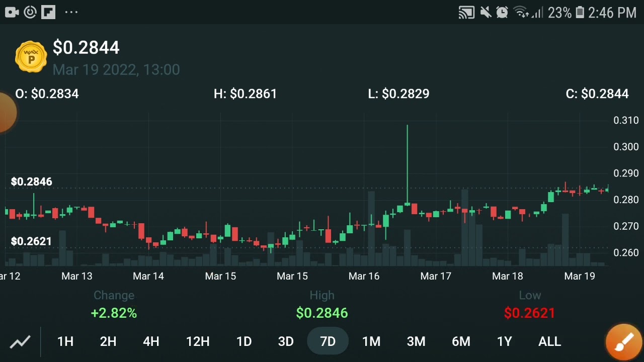Tap the 0.280 price axis label
The image size is (644, 362).
pos(626,200)
